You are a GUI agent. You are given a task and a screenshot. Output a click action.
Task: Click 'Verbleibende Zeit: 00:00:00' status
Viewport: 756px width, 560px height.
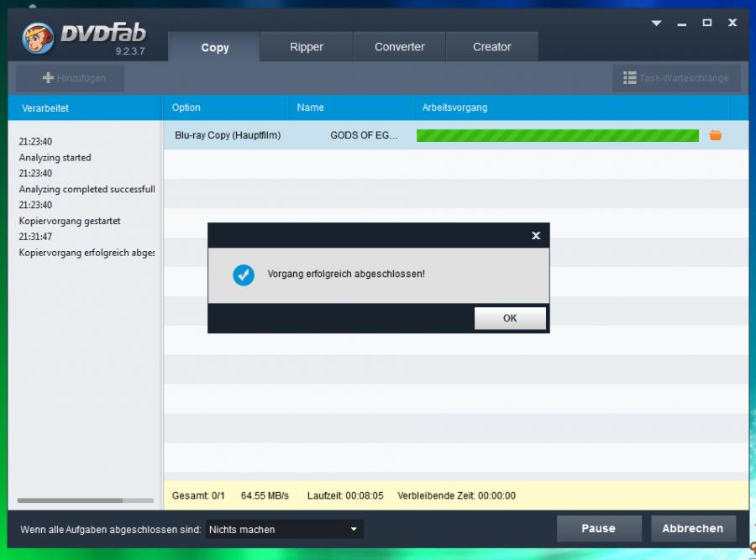pyautogui.click(x=457, y=496)
